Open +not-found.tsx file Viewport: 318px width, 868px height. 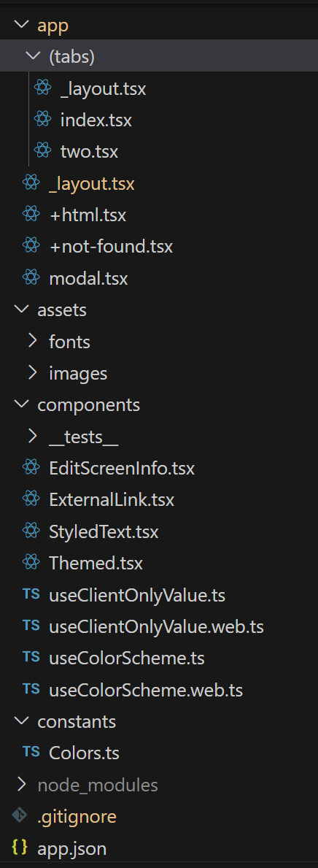111,246
